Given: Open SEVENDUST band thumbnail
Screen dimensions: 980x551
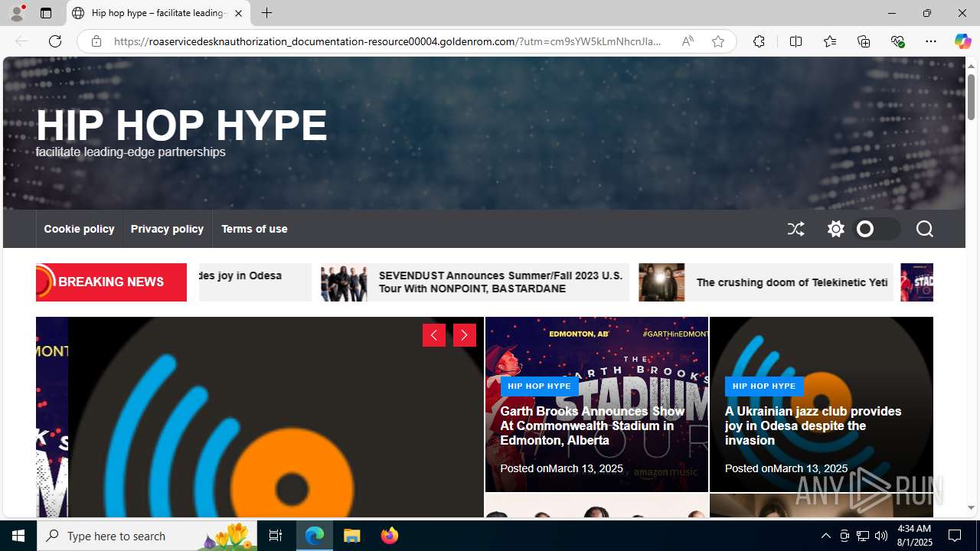Looking at the screenshot, I should pyautogui.click(x=344, y=282).
